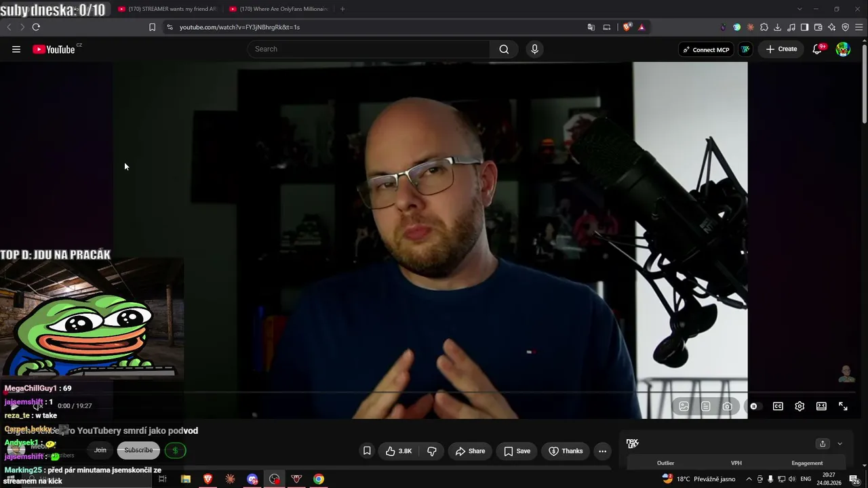Share the Nexlev panel via its export icon

click(823, 444)
